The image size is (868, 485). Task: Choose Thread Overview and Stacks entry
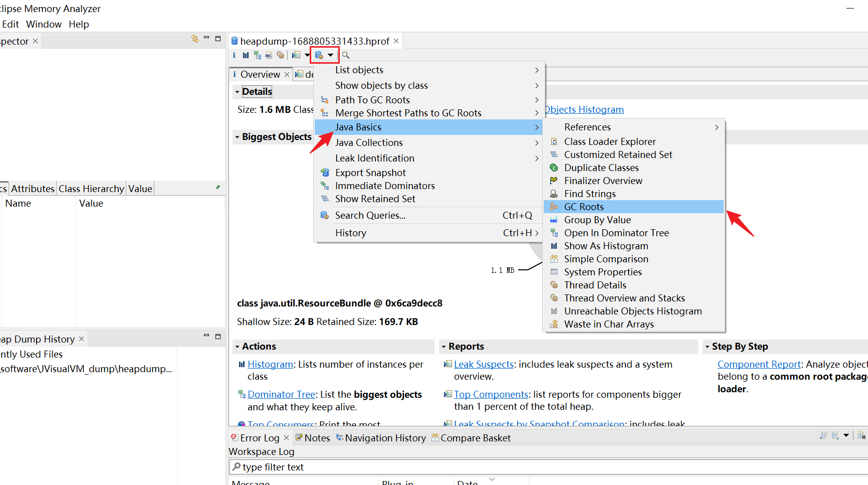tap(624, 298)
